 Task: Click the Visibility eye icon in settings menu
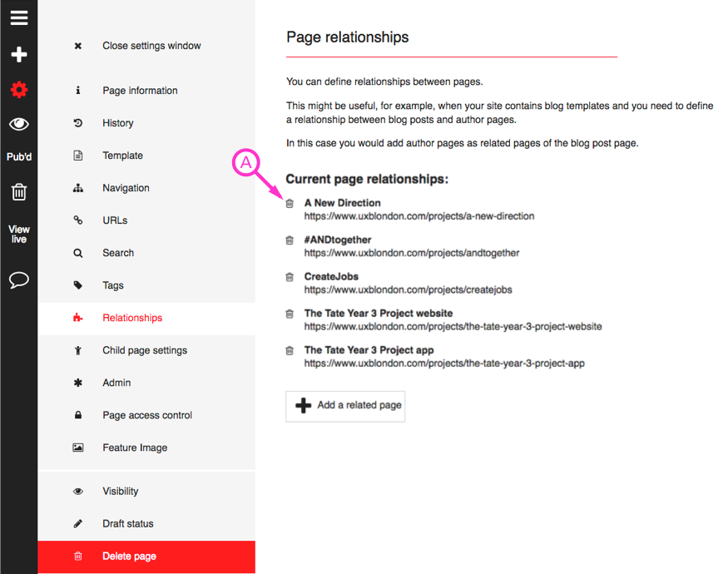[x=78, y=492]
